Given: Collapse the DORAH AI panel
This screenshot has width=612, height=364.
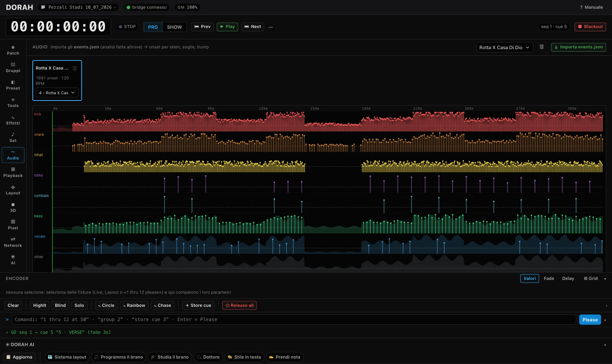Looking at the screenshot, I should (605, 345).
